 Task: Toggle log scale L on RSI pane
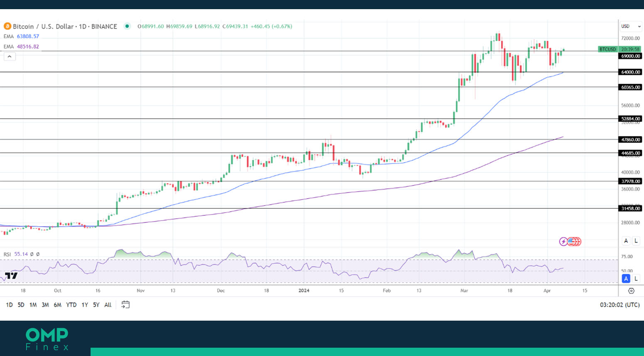click(636, 279)
